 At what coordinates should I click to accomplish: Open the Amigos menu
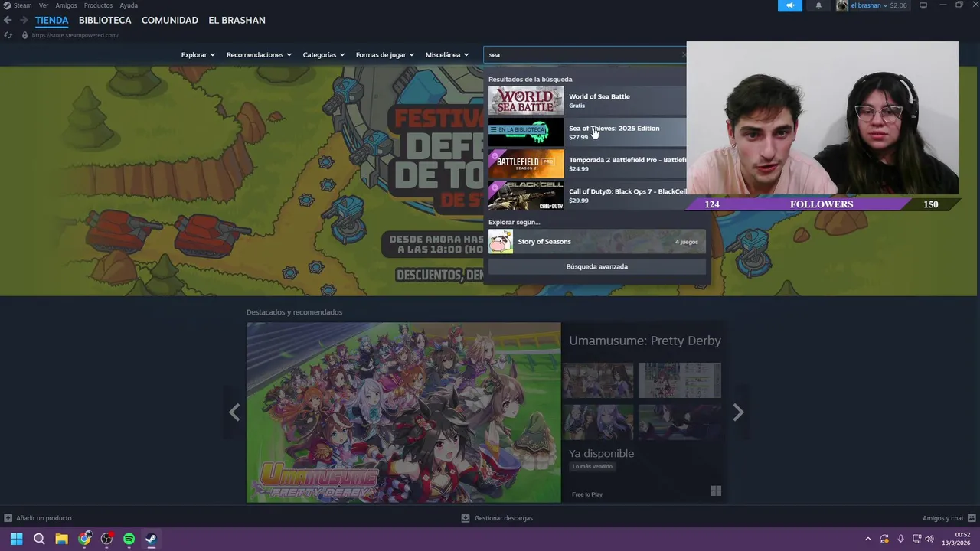[x=66, y=5]
